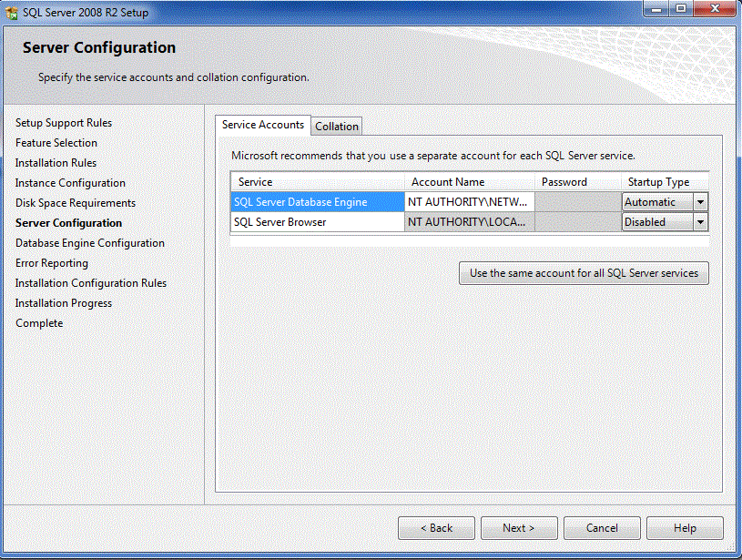Proceed with the Next button
The height and width of the screenshot is (560, 742).
[519, 528]
